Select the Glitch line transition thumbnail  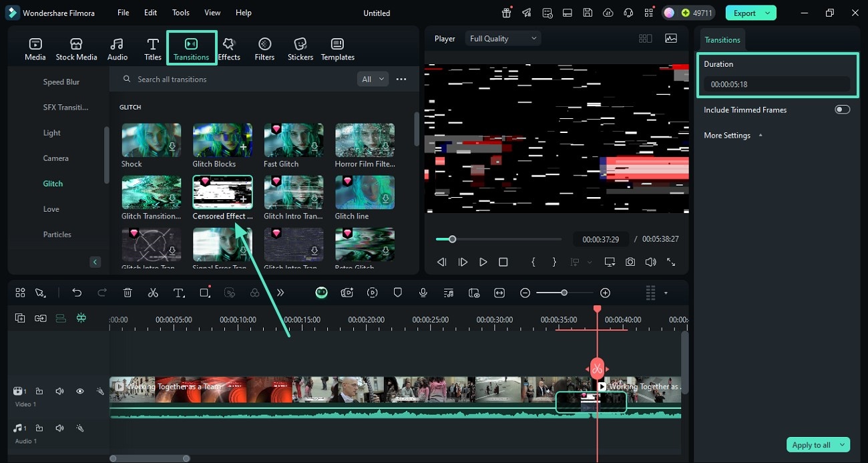[365, 192]
